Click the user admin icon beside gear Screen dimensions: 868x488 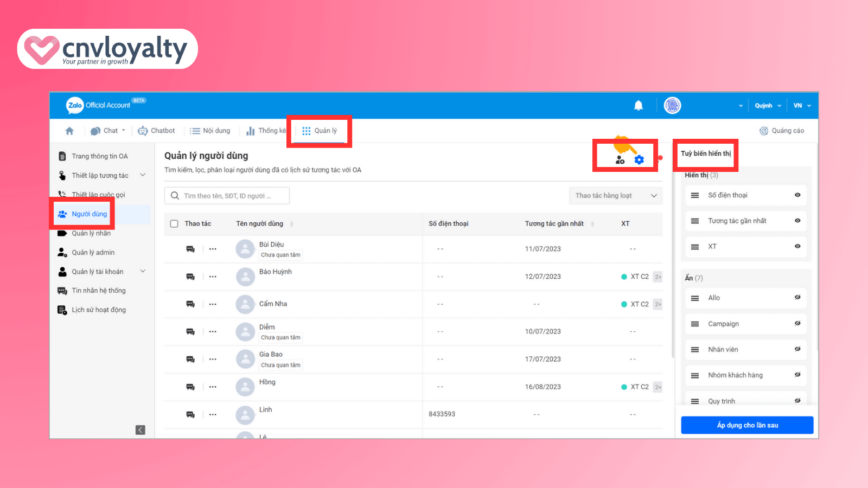point(620,160)
